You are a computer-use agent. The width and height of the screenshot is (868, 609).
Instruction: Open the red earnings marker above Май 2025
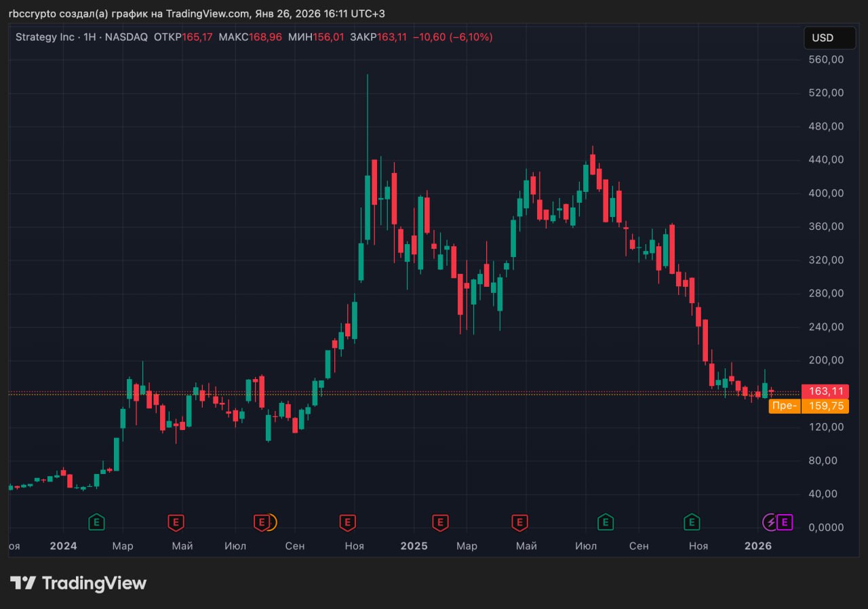(x=519, y=522)
